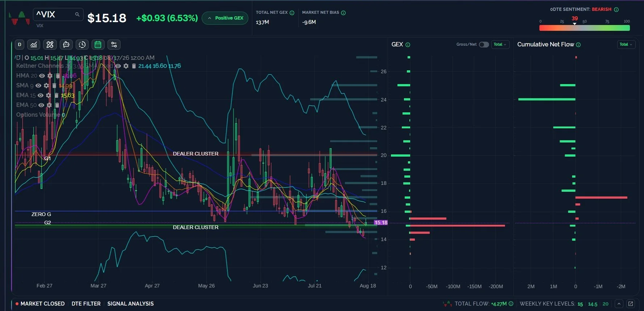Hide the SMA 9 indicator

click(38, 86)
